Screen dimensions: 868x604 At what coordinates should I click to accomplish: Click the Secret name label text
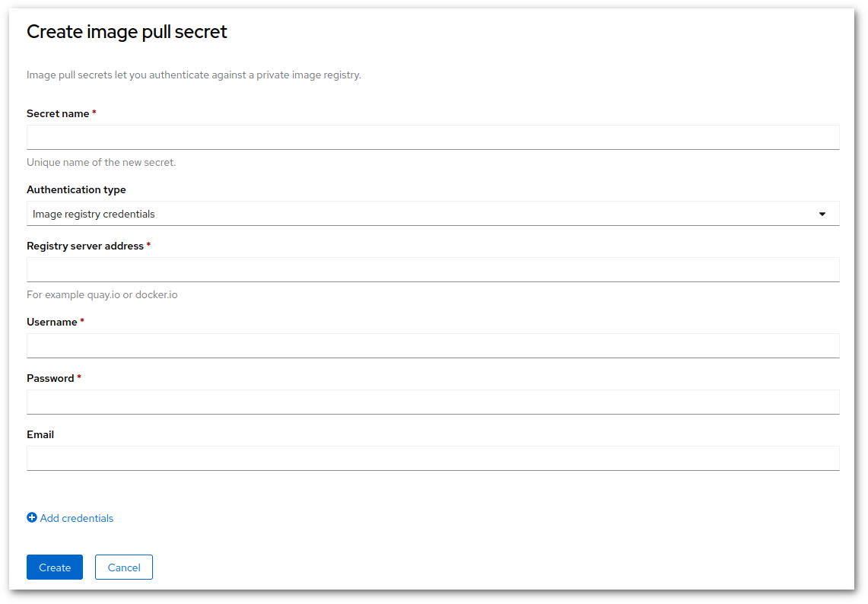tap(58, 113)
